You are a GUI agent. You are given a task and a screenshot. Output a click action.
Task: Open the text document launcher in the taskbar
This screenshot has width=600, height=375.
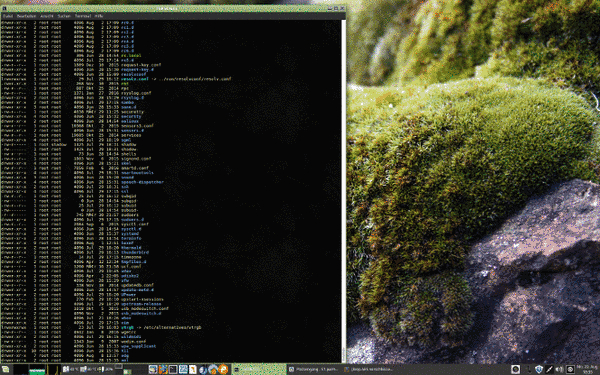tap(193, 369)
